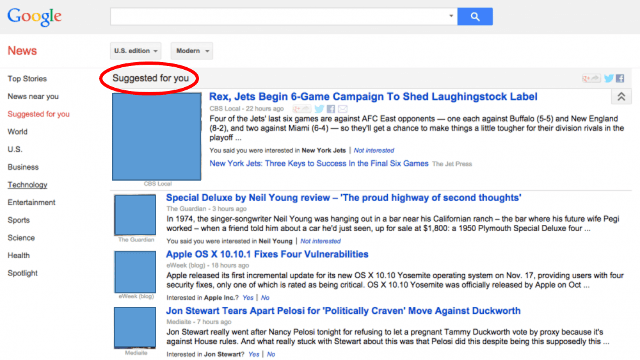The width and height of the screenshot is (640, 360).
Task: Select Top Stories in sidebar
Action: [x=27, y=79]
